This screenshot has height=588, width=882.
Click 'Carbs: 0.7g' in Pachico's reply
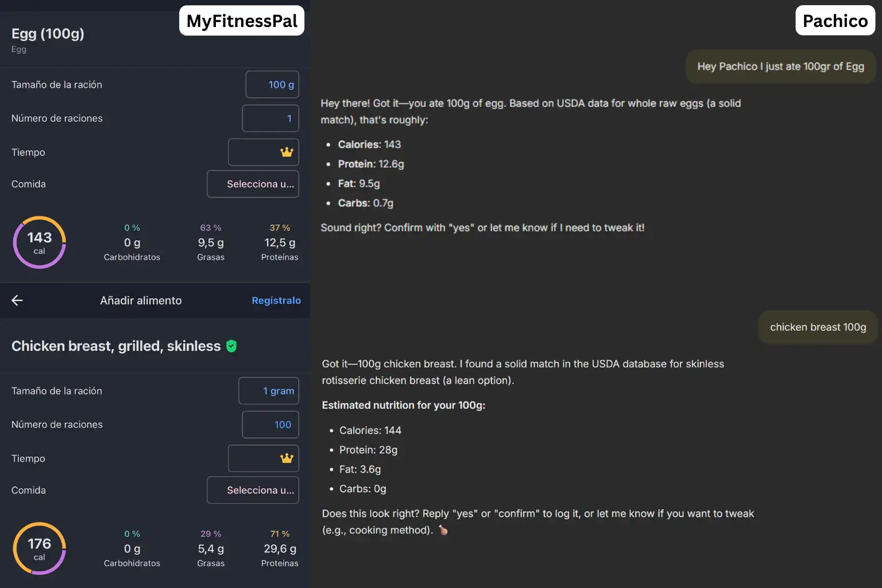pyautogui.click(x=366, y=203)
